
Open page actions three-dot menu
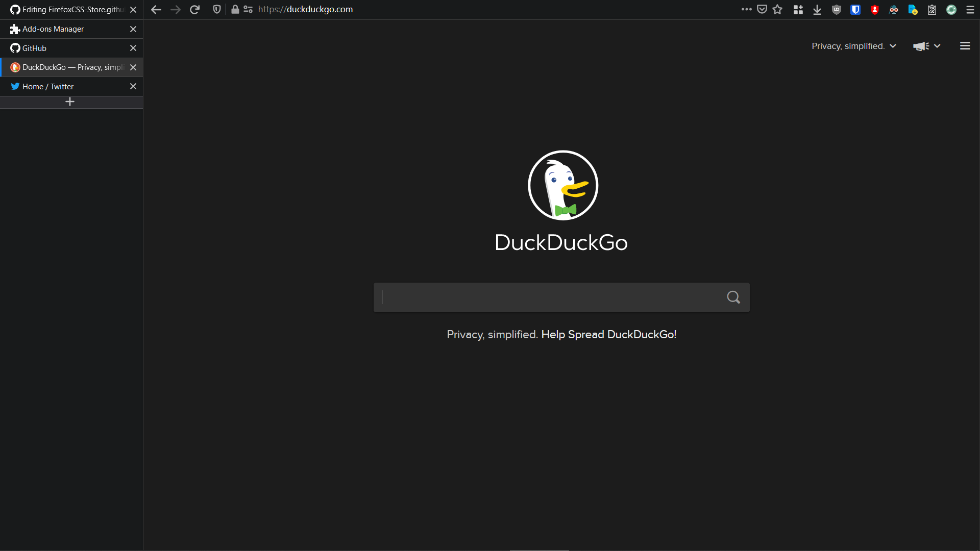[746, 9]
